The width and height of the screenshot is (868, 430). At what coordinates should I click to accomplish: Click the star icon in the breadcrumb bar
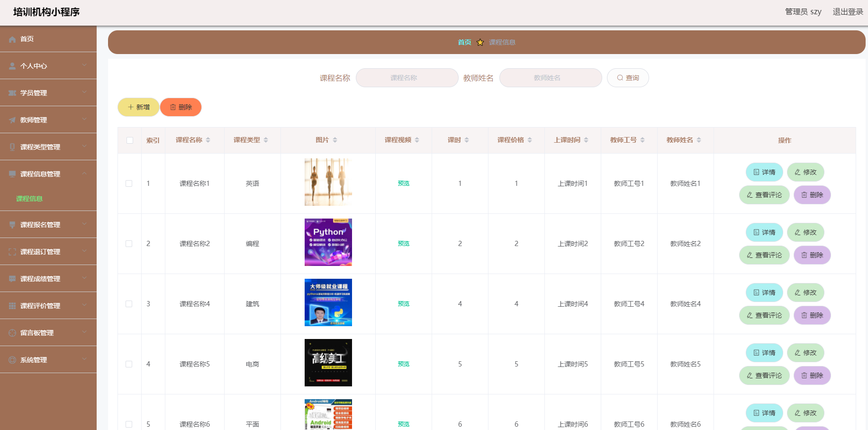tap(480, 43)
